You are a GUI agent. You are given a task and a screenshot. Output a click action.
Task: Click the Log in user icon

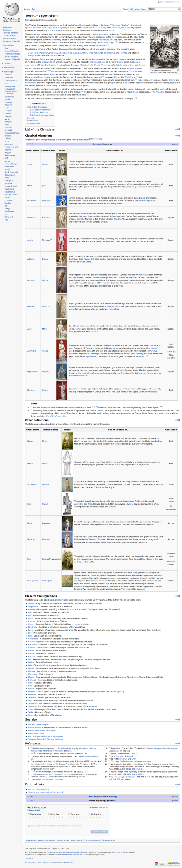point(158,2)
